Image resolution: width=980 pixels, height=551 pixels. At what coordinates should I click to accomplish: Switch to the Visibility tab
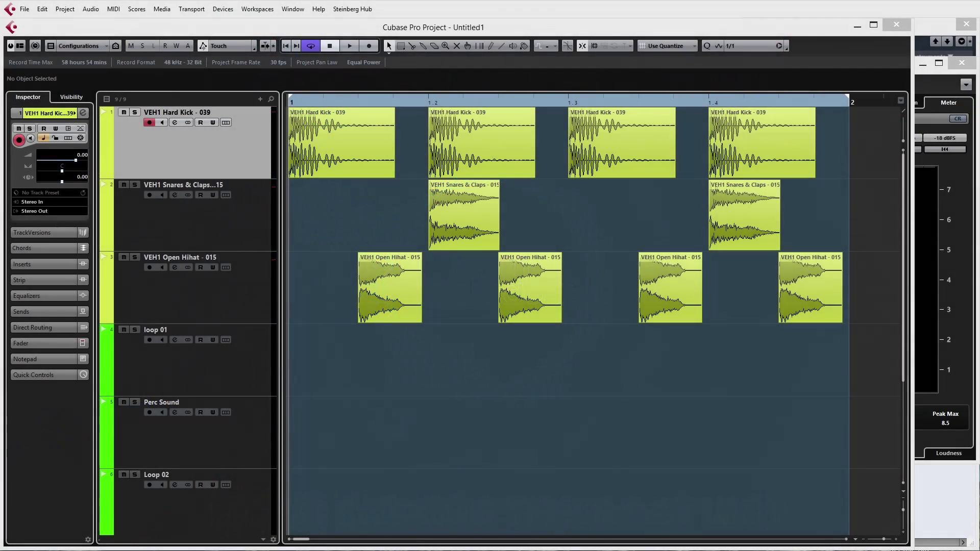pyautogui.click(x=71, y=97)
